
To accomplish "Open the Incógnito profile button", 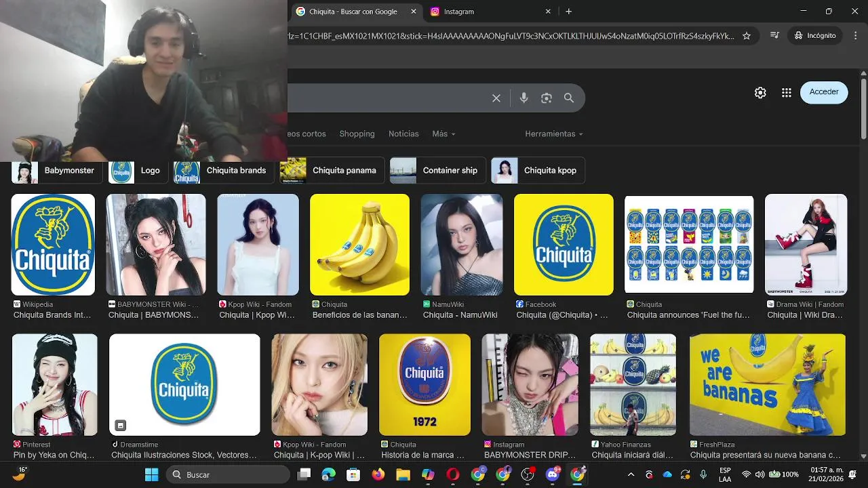I will point(814,35).
